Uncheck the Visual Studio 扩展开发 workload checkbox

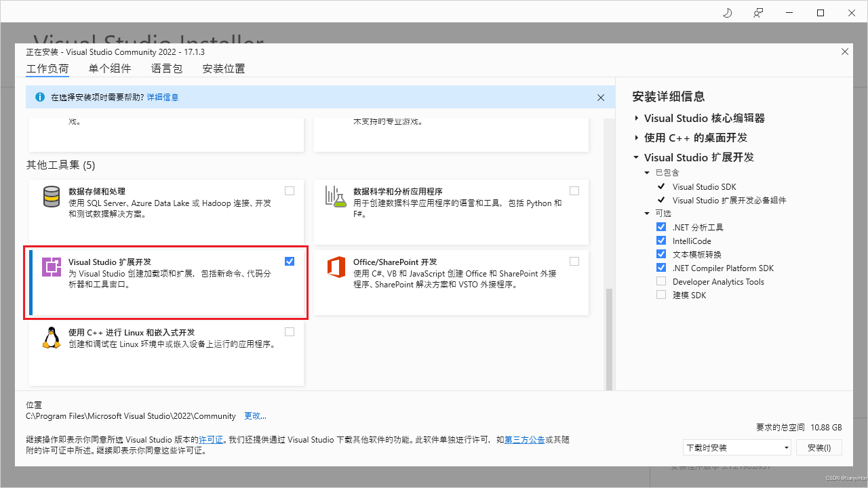[290, 262]
